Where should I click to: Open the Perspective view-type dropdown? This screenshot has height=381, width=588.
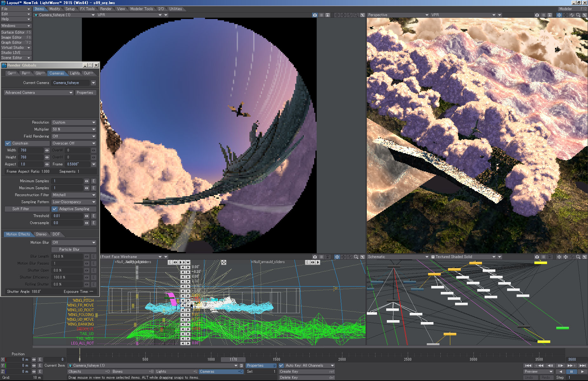pos(398,15)
